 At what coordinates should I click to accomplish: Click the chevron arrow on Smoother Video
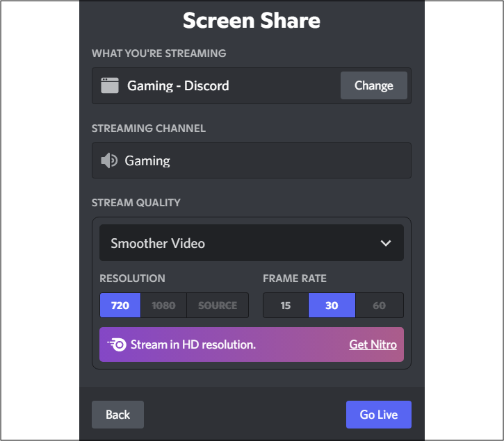[386, 243]
